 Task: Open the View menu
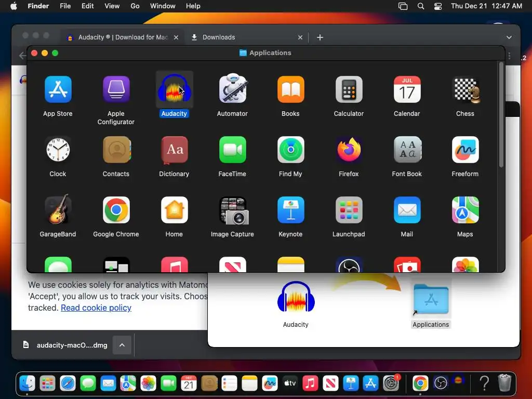tap(112, 6)
